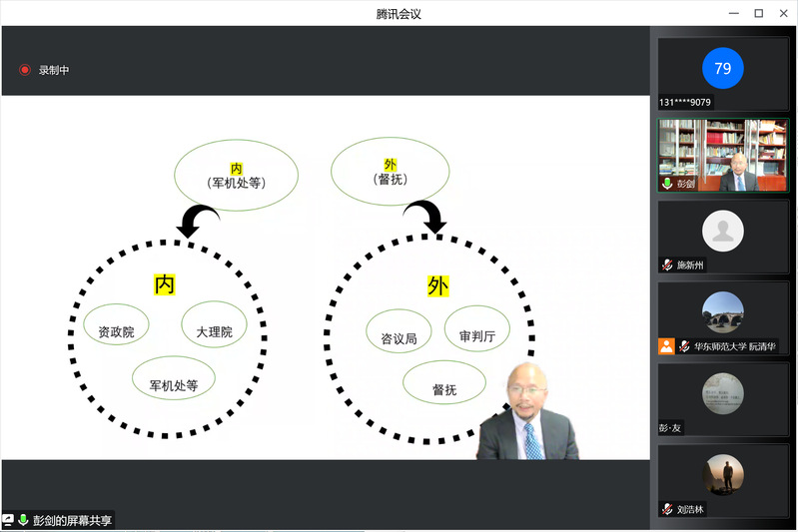
Task: Click the orange host icon on 华东师范大学 tile
Action: (666, 346)
